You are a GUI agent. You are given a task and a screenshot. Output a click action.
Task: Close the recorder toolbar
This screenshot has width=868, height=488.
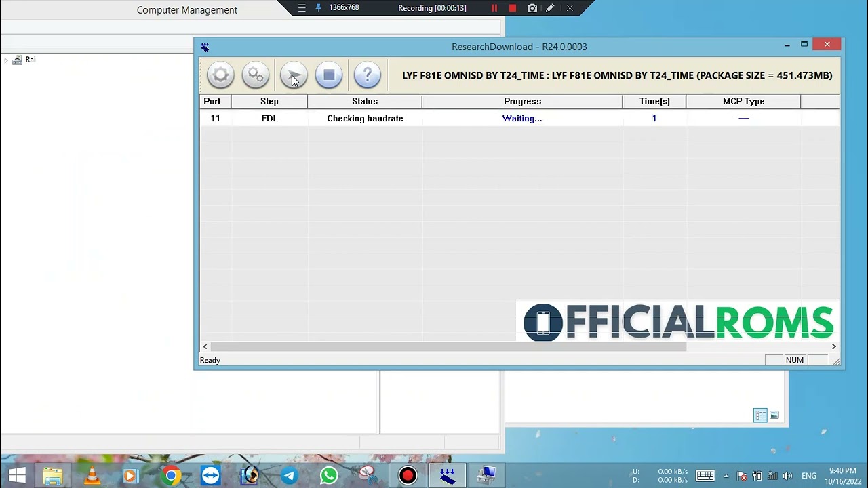pyautogui.click(x=570, y=8)
